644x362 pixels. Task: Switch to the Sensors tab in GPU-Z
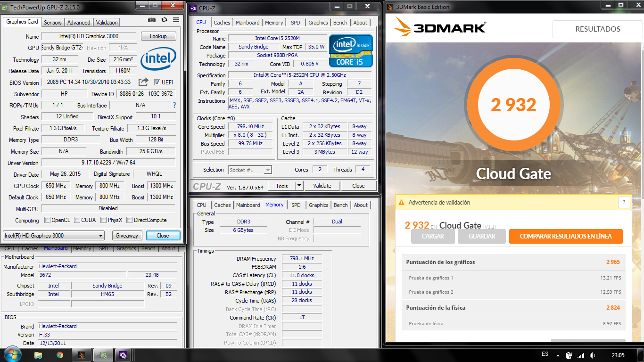[53, 22]
